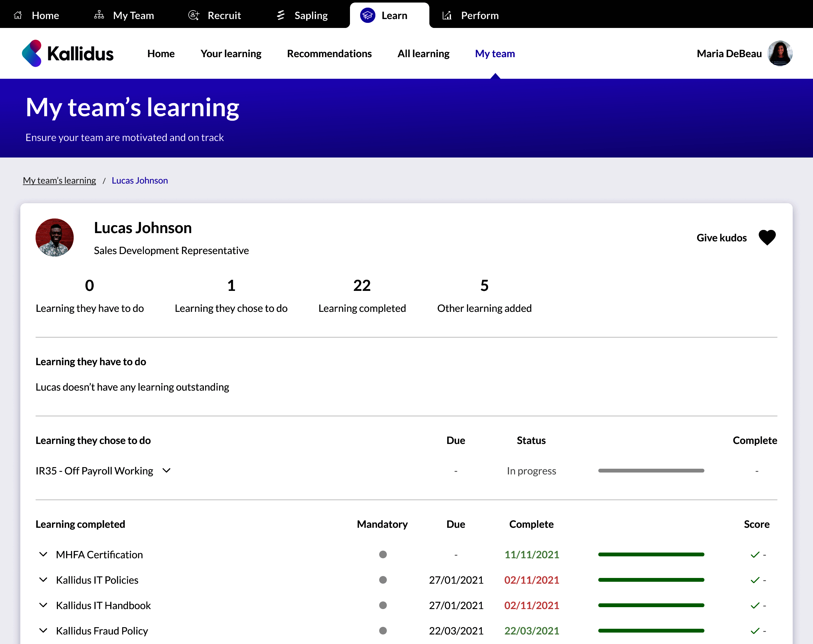Click the Kallidus logo
Screen dimensions: 813x644
pos(68,54)
